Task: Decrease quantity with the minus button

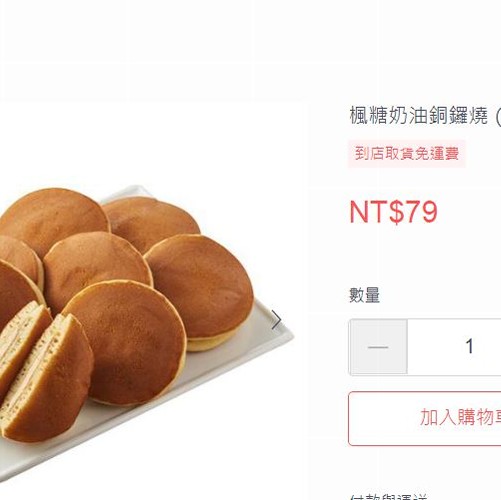Action: pyautogui.click(x=378, y=347)
